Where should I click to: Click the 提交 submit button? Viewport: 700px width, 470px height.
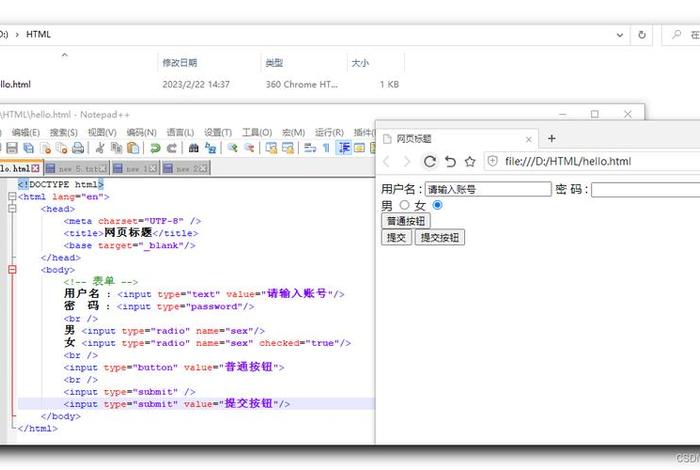[396, 237]
